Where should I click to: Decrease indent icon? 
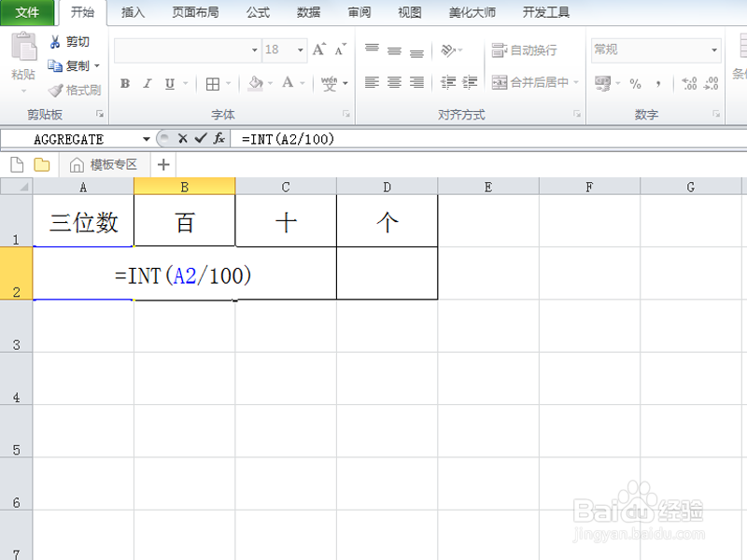click(x=448, y=82)
